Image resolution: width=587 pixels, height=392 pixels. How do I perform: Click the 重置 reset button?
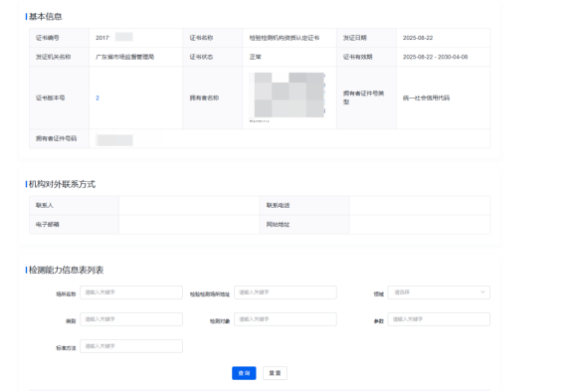coord(275,373)
